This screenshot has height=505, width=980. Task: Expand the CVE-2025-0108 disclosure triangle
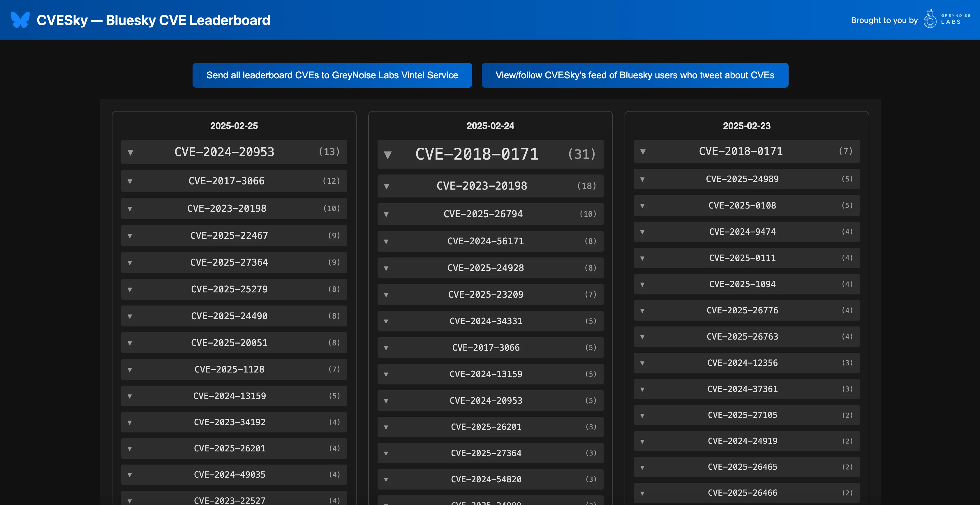pyautogui.click(x=643, y=206)
